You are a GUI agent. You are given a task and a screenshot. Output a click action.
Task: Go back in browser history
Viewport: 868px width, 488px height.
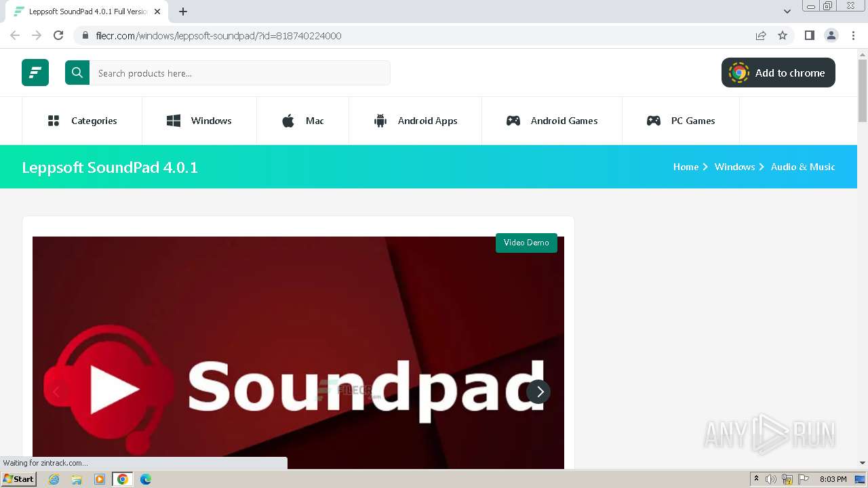pos(15,35)
